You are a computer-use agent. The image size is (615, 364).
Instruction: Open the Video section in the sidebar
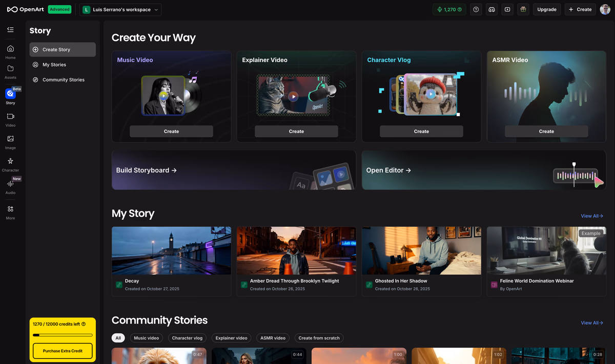(10, 119)
